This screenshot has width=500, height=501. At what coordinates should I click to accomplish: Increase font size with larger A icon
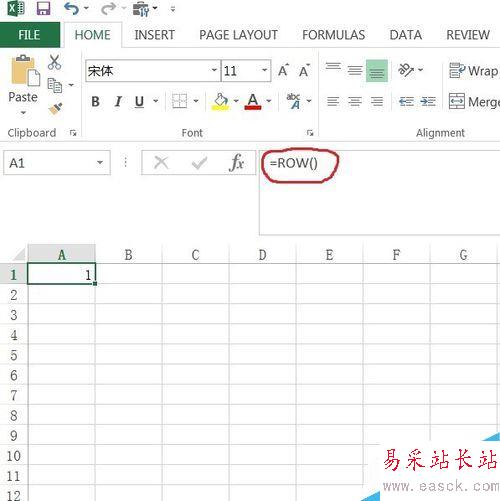coord(283,70)
